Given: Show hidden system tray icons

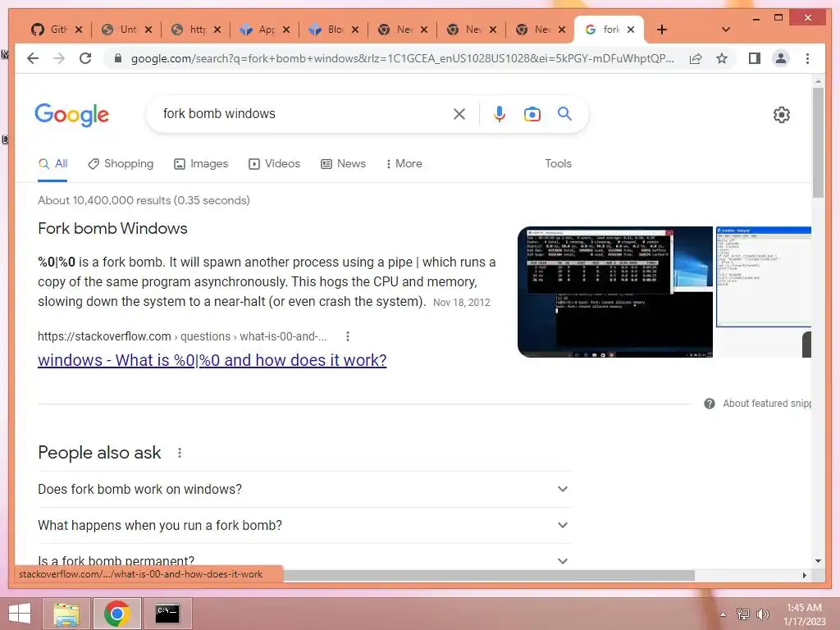Looking at the screenshot, I should (724, 614).
